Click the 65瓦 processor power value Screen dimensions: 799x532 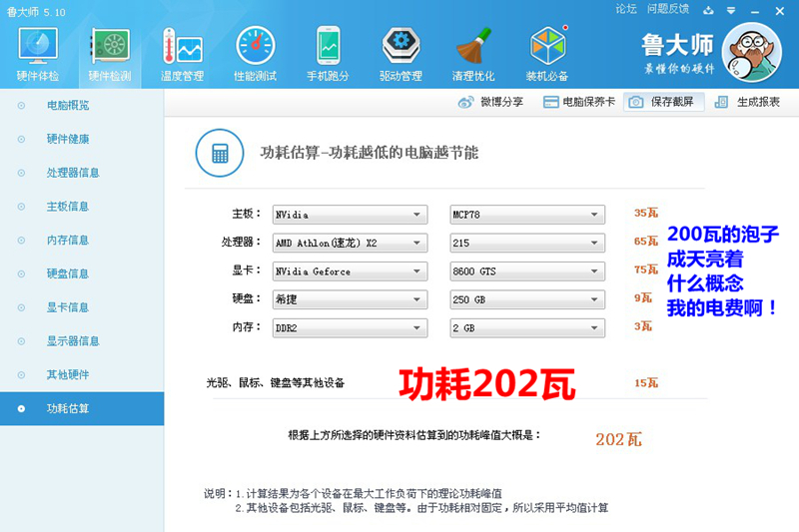click(646, 242)
